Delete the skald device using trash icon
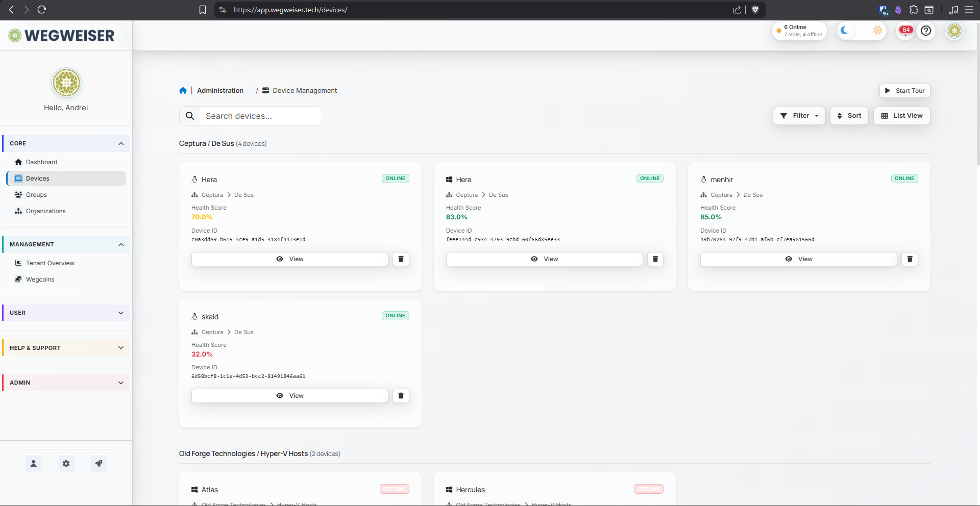The height and width of the screenshot is (506, 980). click(401, 396)
